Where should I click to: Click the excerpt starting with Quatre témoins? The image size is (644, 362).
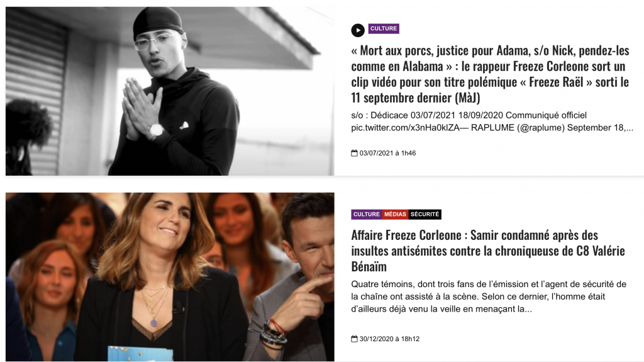click(x=489, y=297)
